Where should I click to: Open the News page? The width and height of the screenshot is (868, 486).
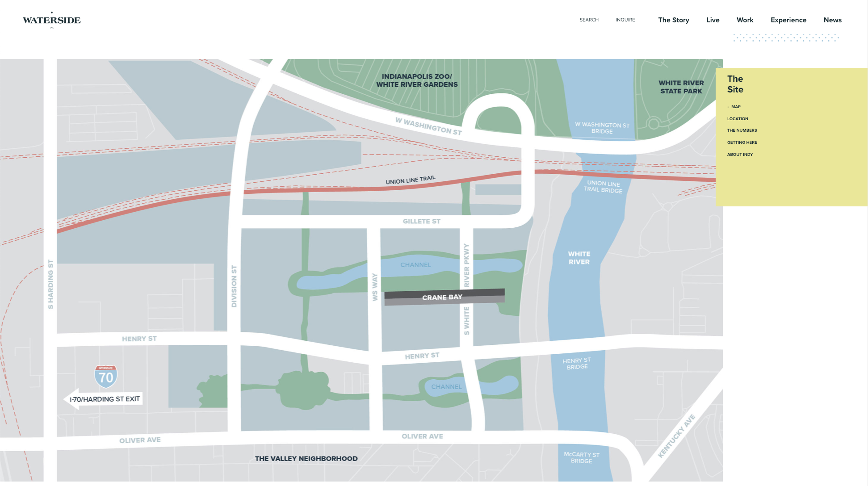(x=832, y=20)
